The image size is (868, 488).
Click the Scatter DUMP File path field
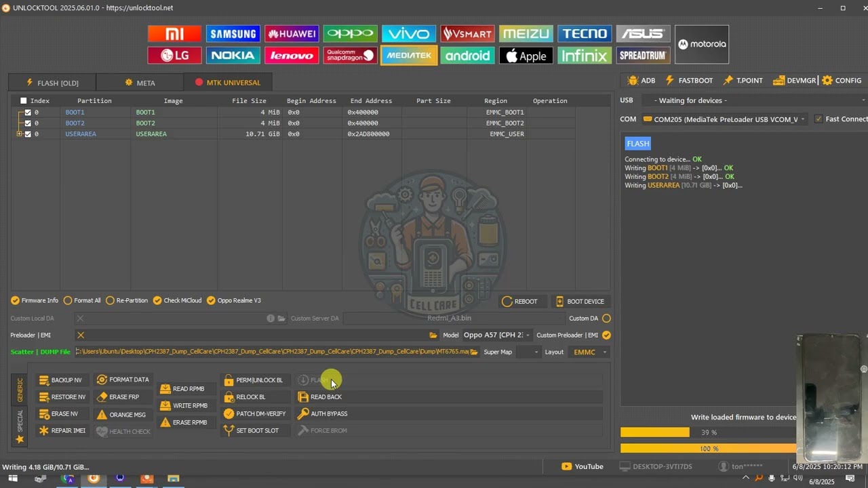click(x=272, y=352)
